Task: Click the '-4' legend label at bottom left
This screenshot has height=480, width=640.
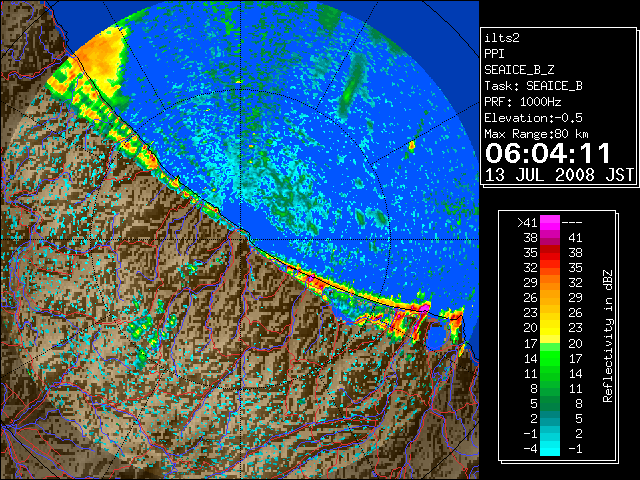Action: [x=530, y=449]
